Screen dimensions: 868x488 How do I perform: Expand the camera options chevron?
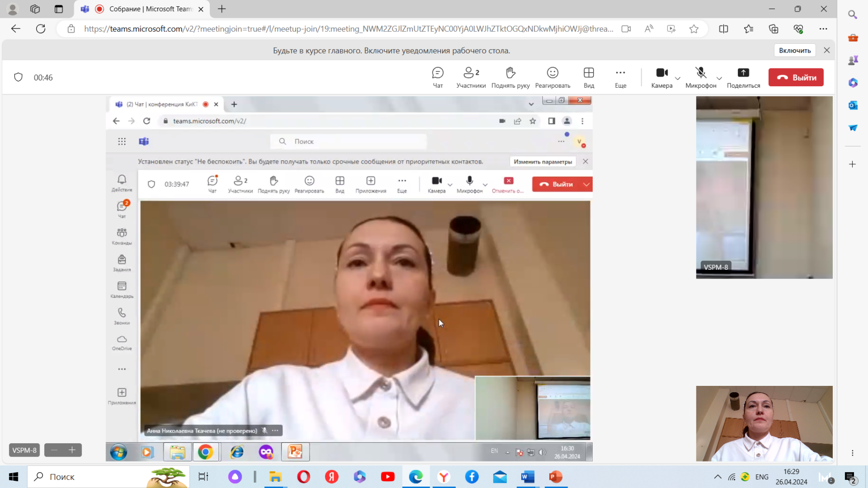[678, 78]
